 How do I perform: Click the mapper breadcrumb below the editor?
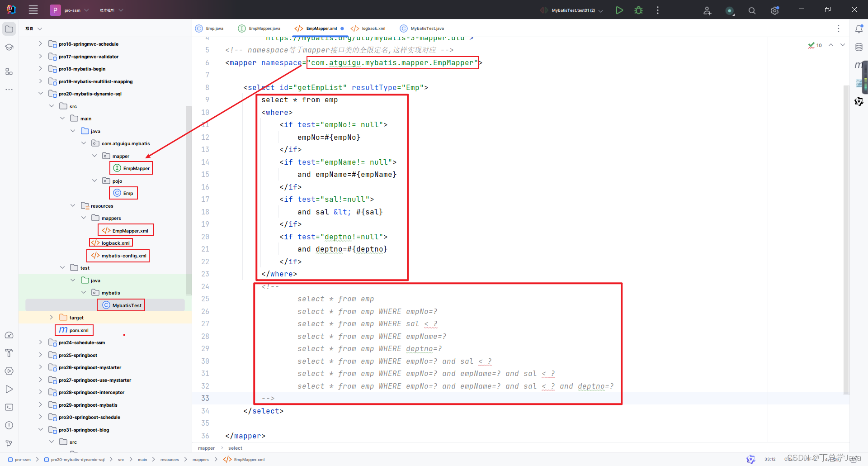206,448
